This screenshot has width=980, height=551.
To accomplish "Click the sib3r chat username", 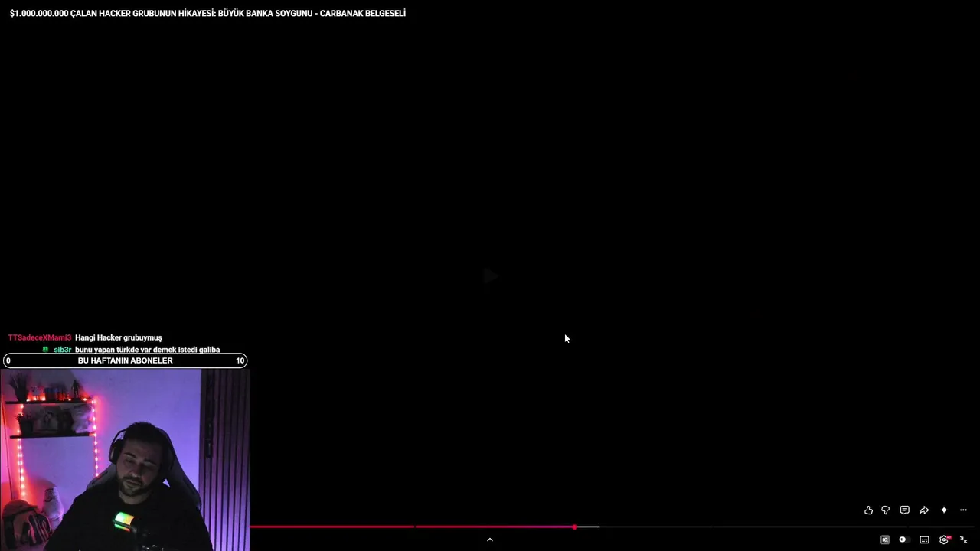I will point(62,350).
